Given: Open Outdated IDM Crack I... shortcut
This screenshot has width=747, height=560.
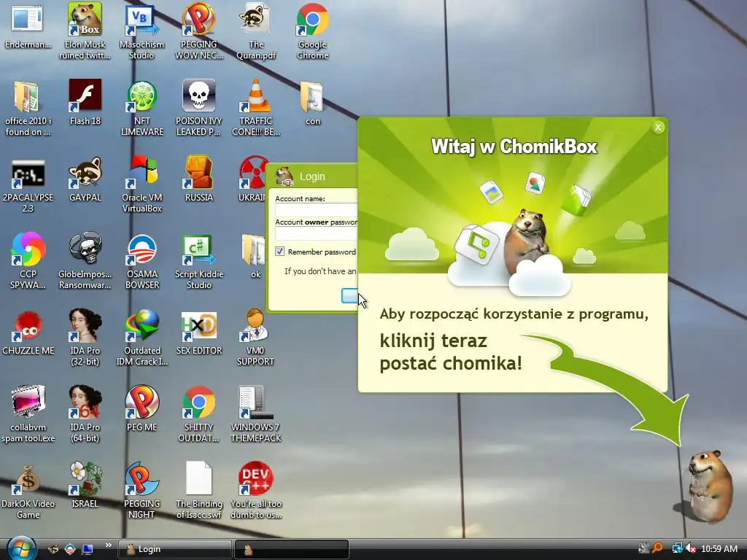Looking at the screenshot, I should click(142, 338).
